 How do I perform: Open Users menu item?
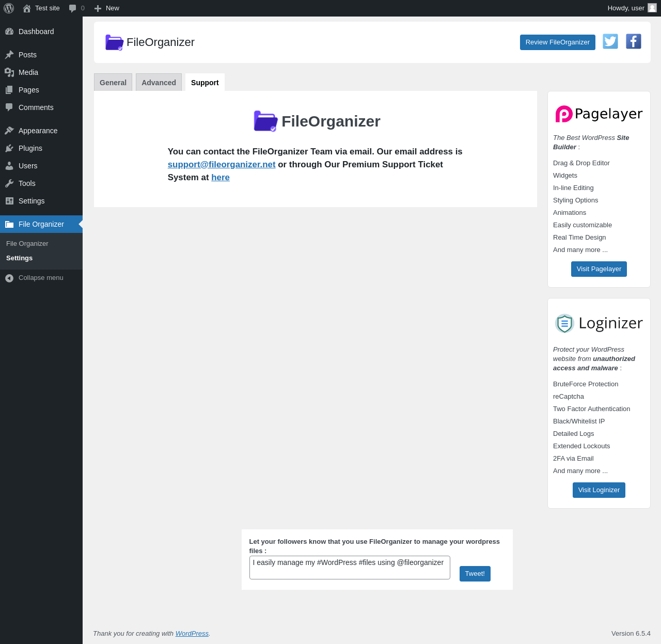click(41, 166)
